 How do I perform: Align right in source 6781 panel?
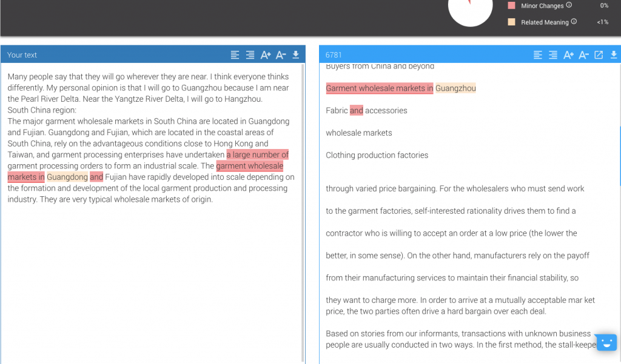coord(553,55)
